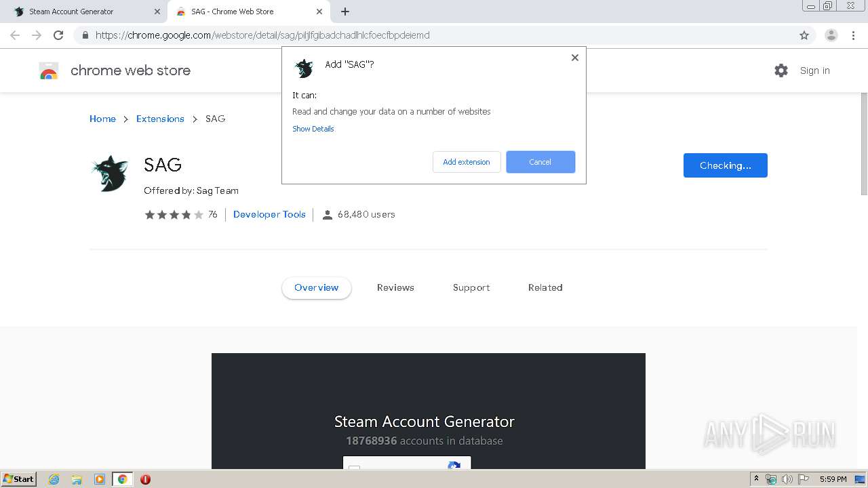Open Chrome's three-dot menu
Image resolution: width=868 pixels, height=488 pixels.
[x=853, y=35]
